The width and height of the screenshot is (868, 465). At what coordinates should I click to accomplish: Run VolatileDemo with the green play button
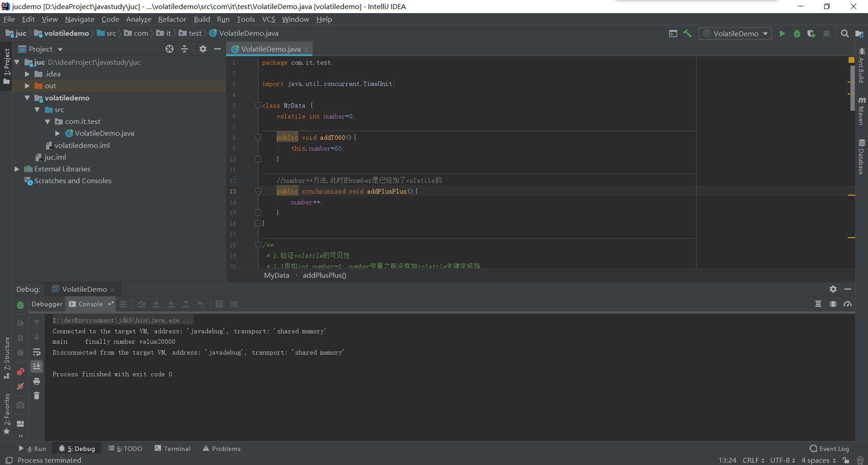(782, 33)
